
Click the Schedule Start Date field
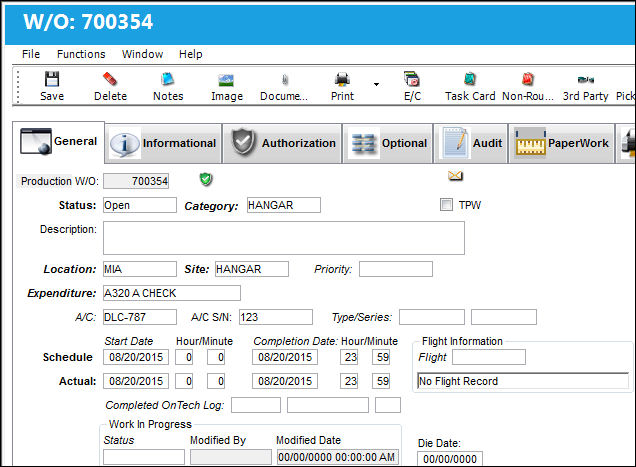[x=136, y=357]
